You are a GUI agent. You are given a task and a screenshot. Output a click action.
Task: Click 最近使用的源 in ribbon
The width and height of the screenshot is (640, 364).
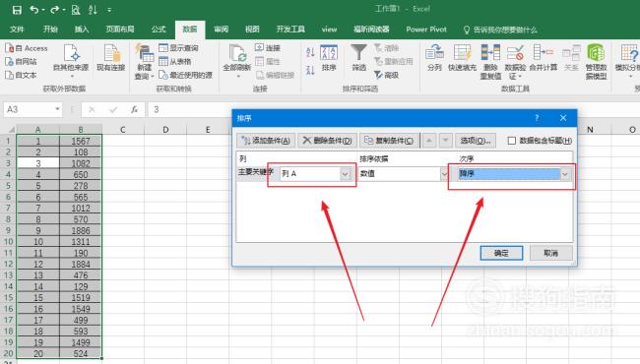click(186, 75)
